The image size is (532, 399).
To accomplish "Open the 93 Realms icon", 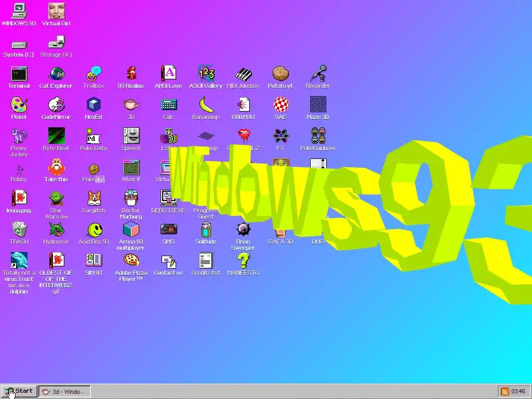I will (x=131, y=74).
